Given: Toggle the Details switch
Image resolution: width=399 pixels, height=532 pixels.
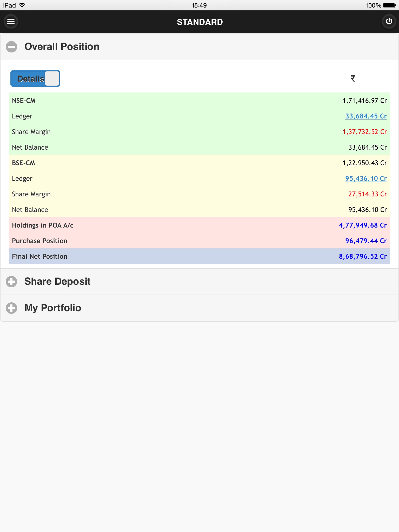Looking at the screenshot, I should 35,78.
